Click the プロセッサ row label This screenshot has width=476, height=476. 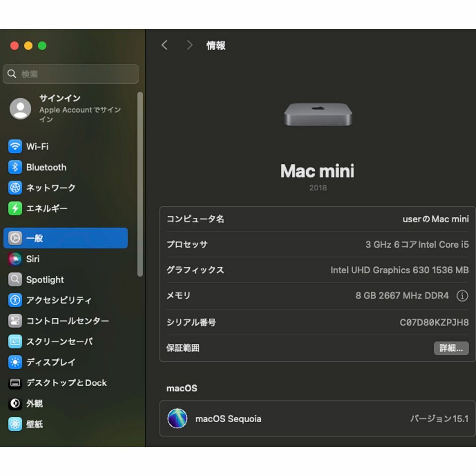(x=187, y=244)
